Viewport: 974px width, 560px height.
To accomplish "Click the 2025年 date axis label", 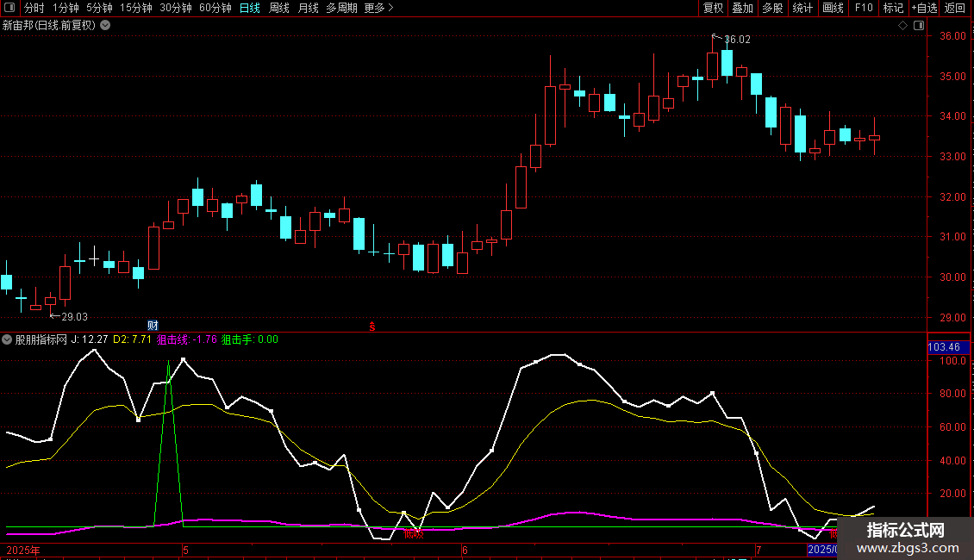I will pyautogui.click(x=23, y=550).
